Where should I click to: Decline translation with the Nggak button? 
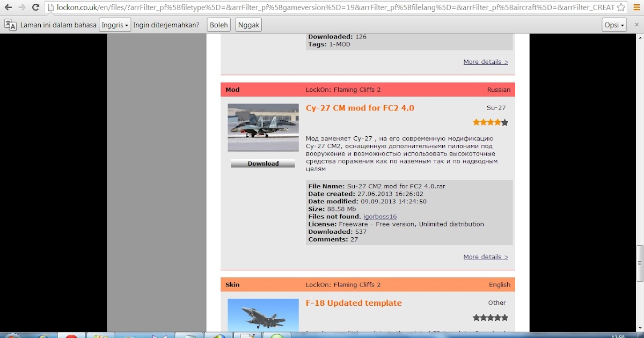[x=248, y=25]
